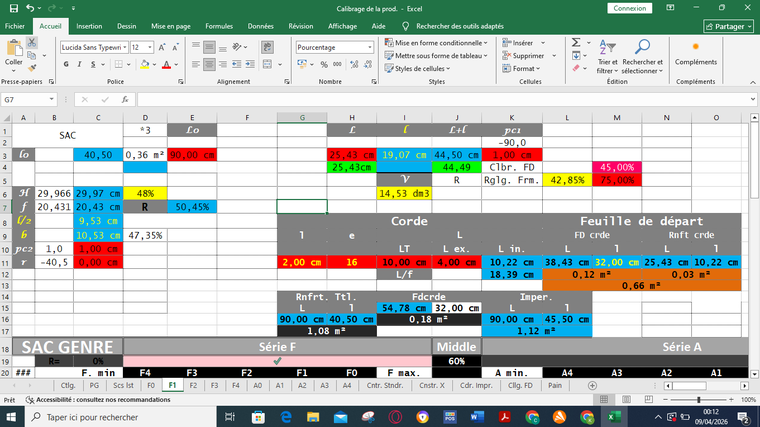Save the workbook with the floppy icon
The height and width of the screenshot is (427, 760).
14,8
